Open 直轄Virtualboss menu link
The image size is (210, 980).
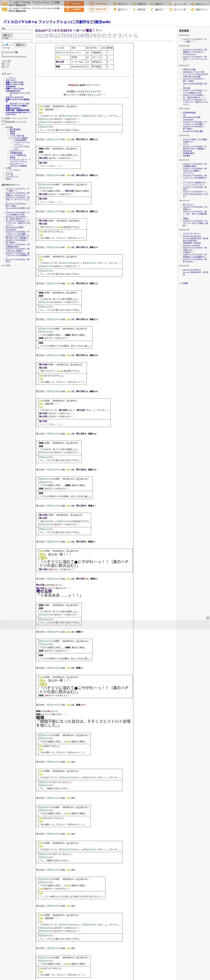[x=13, y=108]
